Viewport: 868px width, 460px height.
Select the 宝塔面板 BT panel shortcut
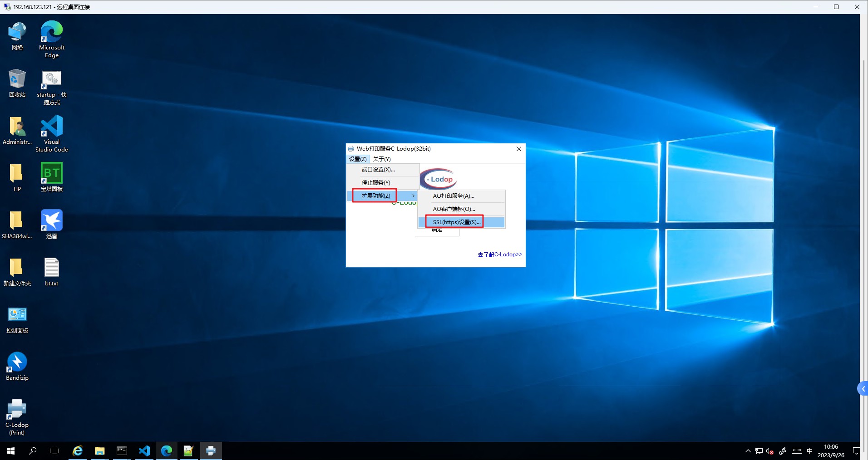click(52, 177)
